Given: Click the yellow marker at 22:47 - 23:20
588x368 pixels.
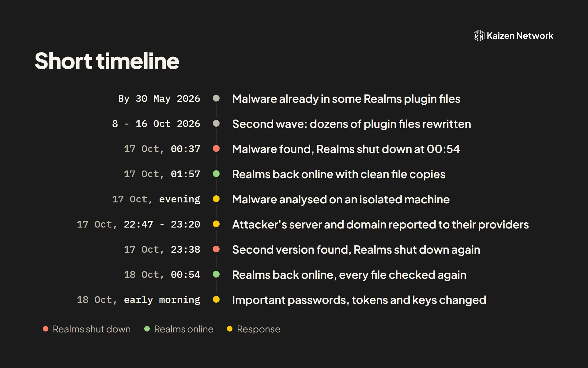Looking at the screenshot, I should 216,224.
